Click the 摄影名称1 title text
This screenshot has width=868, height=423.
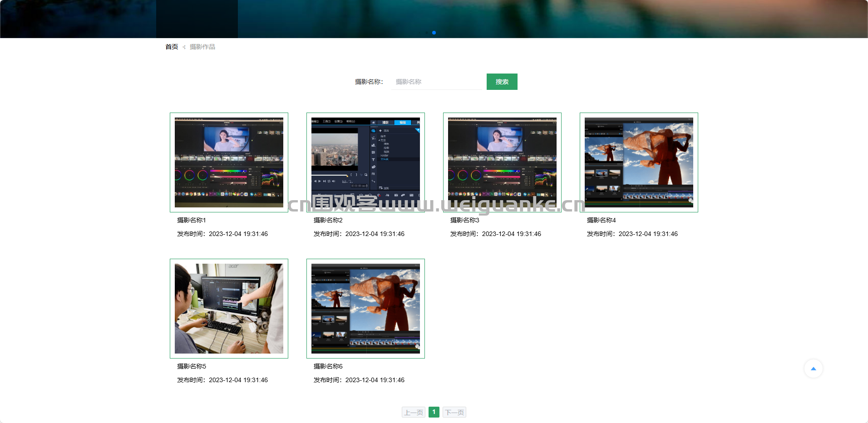pos(192,220)
